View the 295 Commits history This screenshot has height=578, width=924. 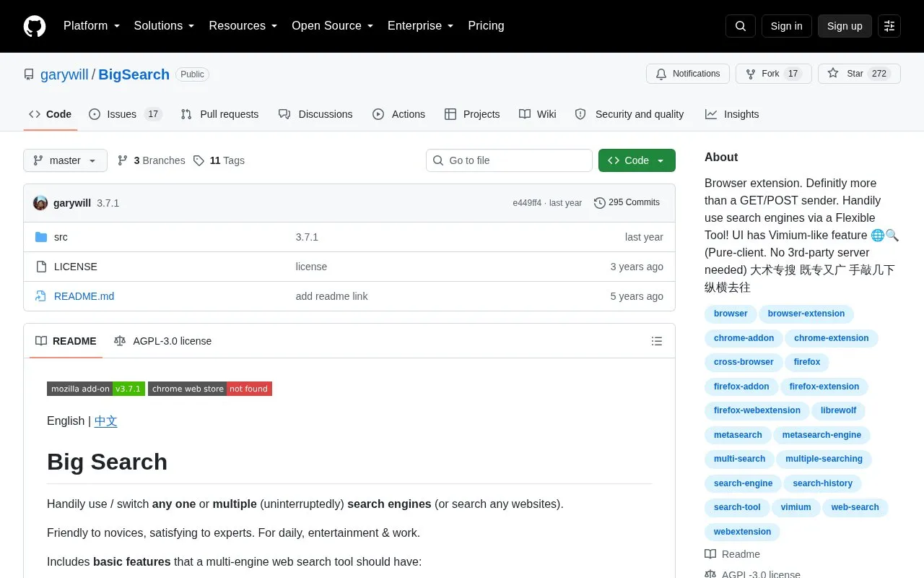tap(627, 202)
